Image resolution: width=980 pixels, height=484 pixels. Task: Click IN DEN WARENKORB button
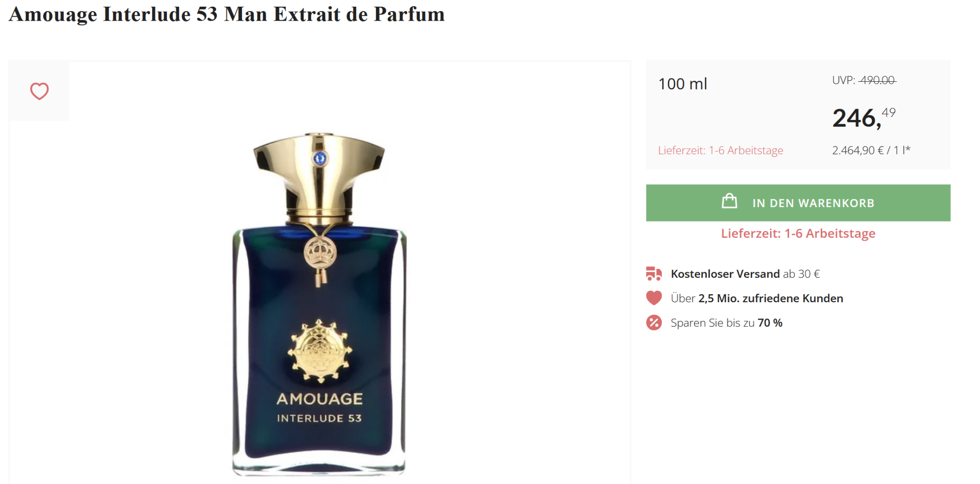(x=798, y=203)
